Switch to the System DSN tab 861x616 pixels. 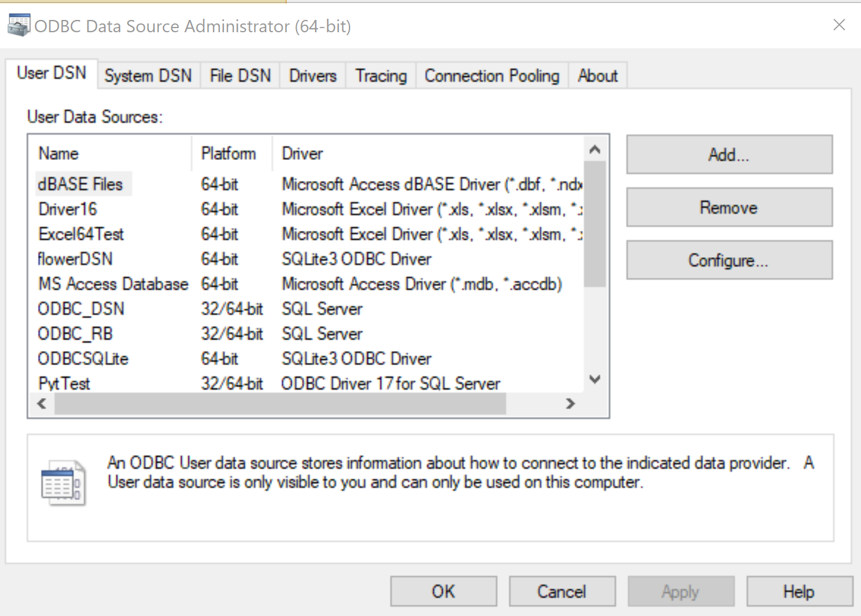coord(148,76)
